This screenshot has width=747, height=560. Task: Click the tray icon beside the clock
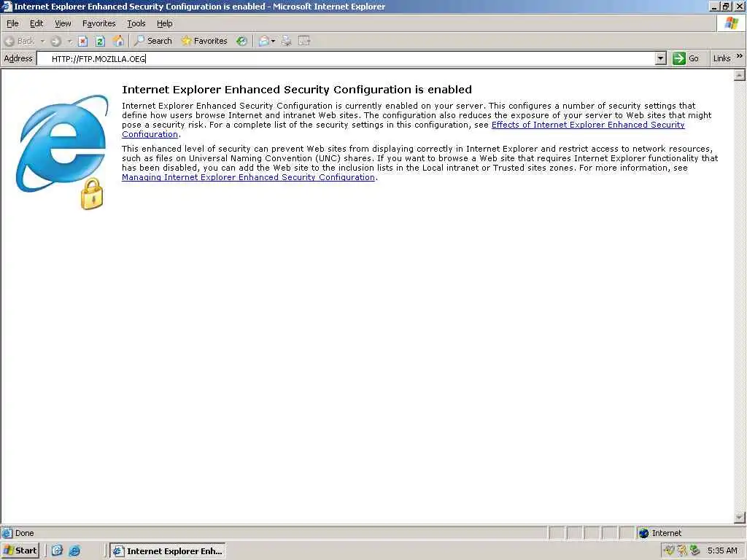tap(694, 551)
